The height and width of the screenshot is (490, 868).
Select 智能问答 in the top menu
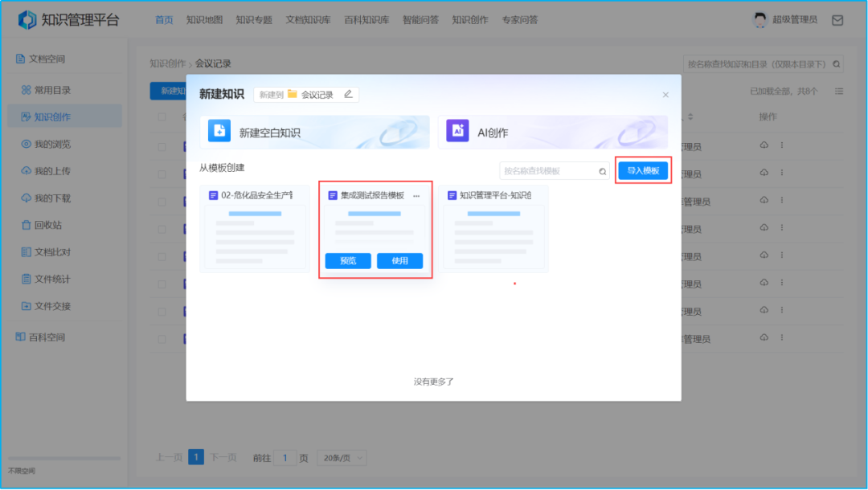click(x=422, y=19)
